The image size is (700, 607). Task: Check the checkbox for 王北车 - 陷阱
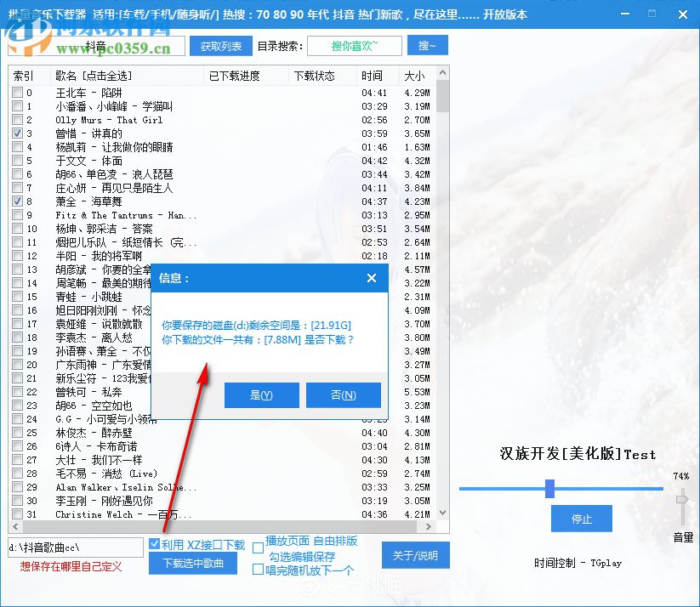[19, 92]
